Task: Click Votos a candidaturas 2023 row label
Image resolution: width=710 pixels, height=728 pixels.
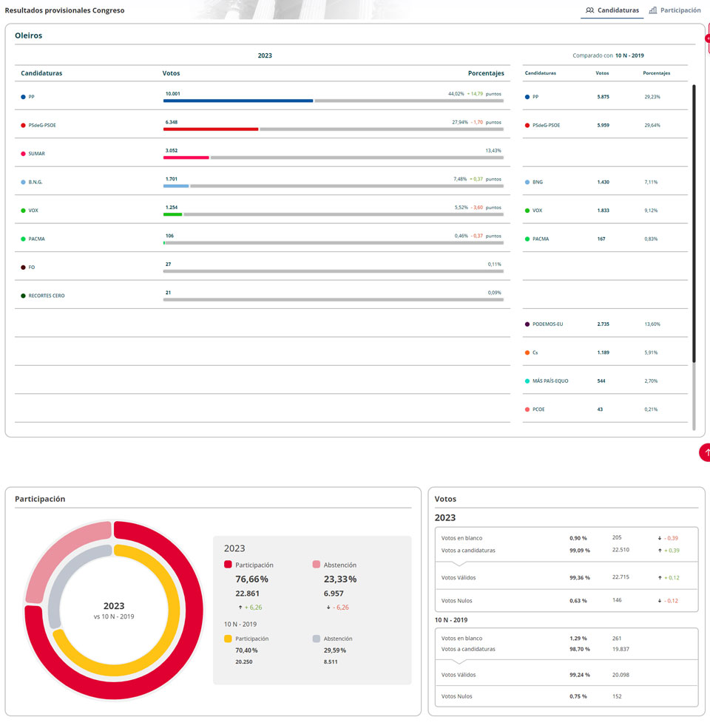Action: pos(468,550)
